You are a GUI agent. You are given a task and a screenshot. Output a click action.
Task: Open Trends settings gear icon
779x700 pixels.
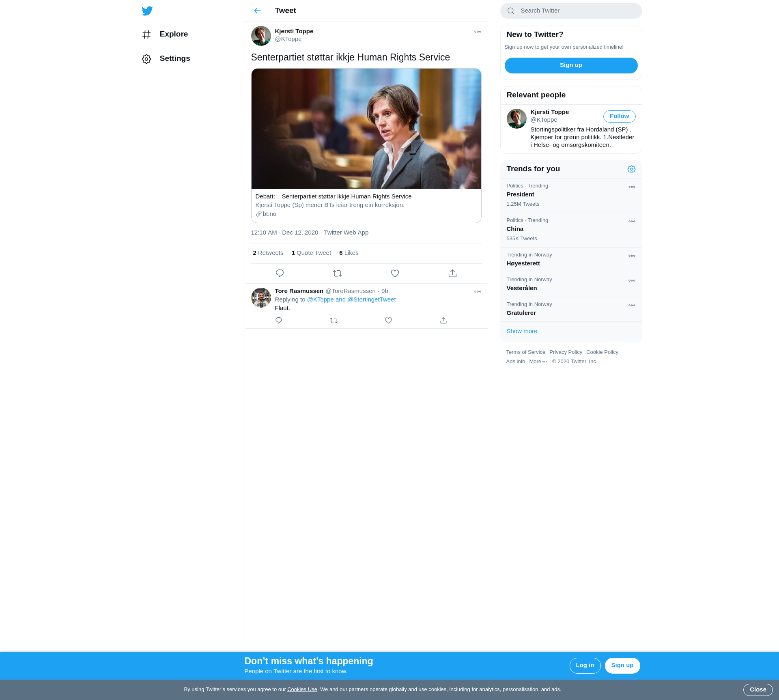(631, 169)
